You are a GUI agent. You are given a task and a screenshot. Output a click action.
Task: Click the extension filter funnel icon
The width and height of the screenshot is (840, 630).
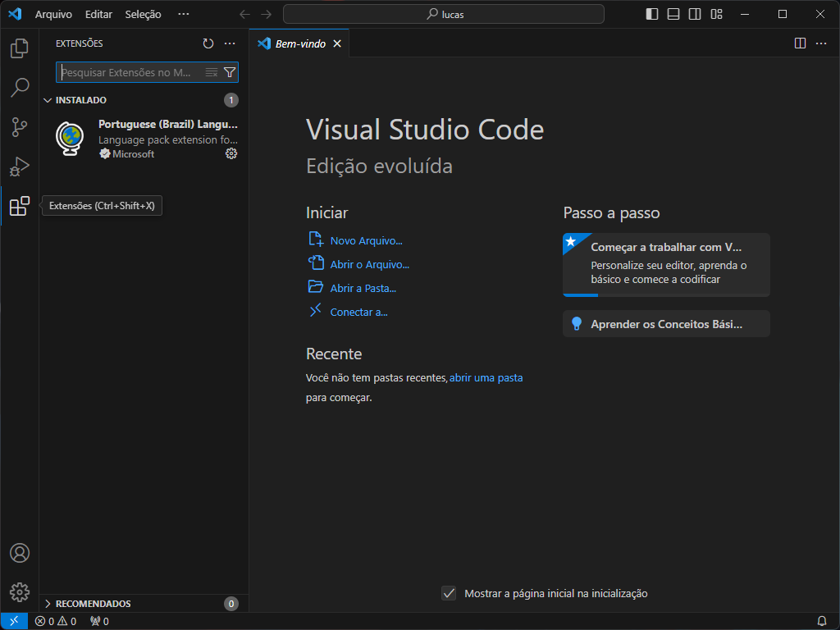tap(230, 72)
